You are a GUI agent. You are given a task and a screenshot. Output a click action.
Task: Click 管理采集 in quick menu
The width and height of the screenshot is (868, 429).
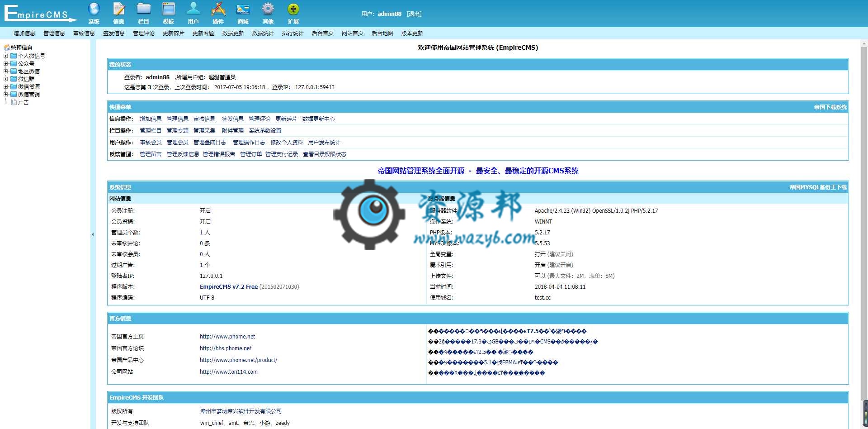[204, 131]
